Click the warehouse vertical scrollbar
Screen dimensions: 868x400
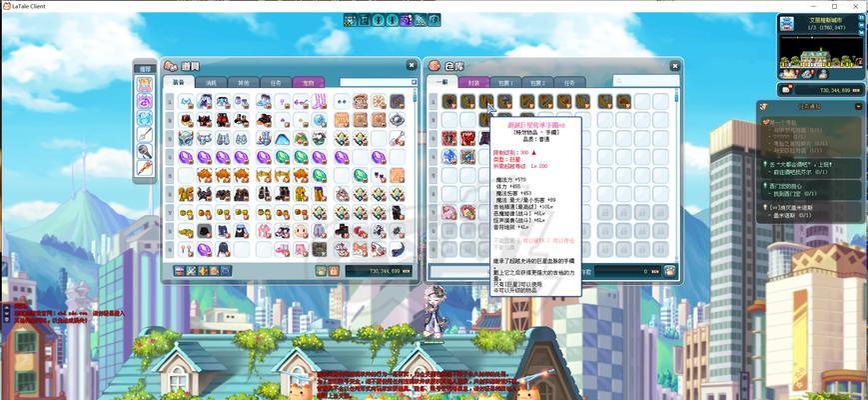coord(676,175)
